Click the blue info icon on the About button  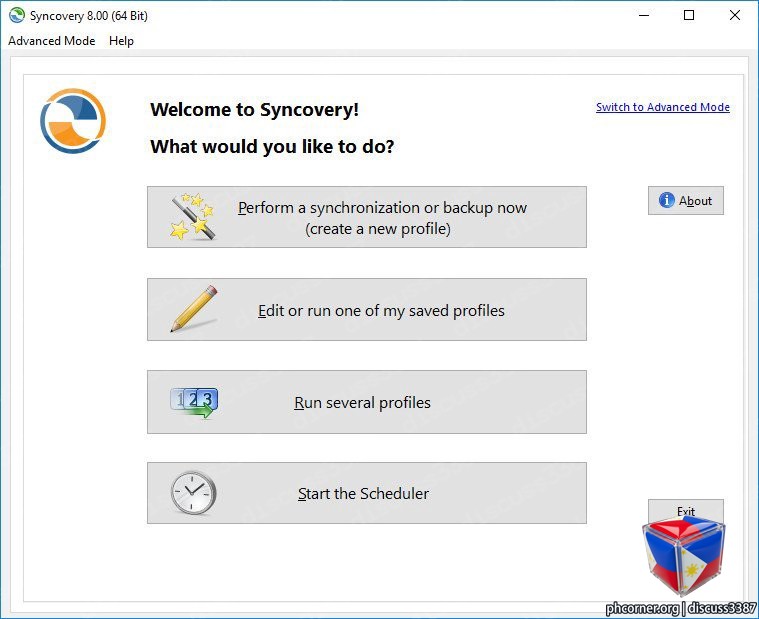[x=667, y=200]
